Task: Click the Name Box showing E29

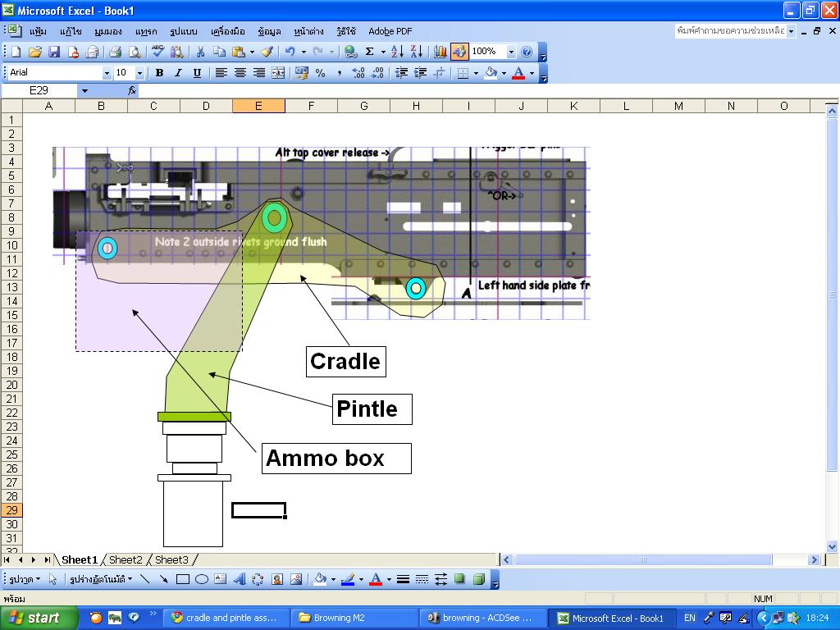Action: 39,91
